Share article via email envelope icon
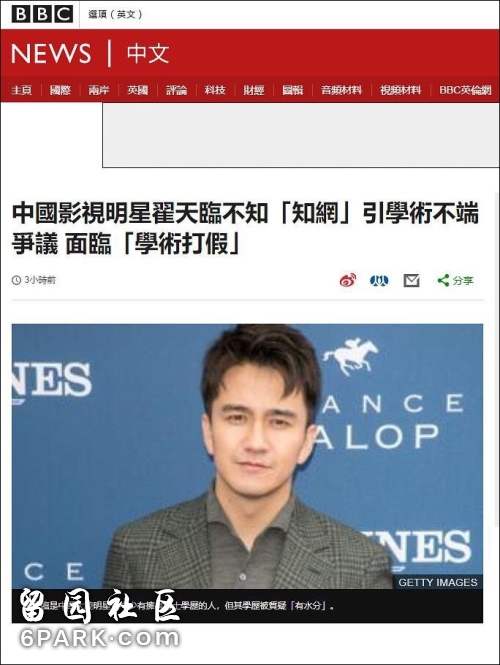Viewport: 500px width, 665px height. coord(411,280)
